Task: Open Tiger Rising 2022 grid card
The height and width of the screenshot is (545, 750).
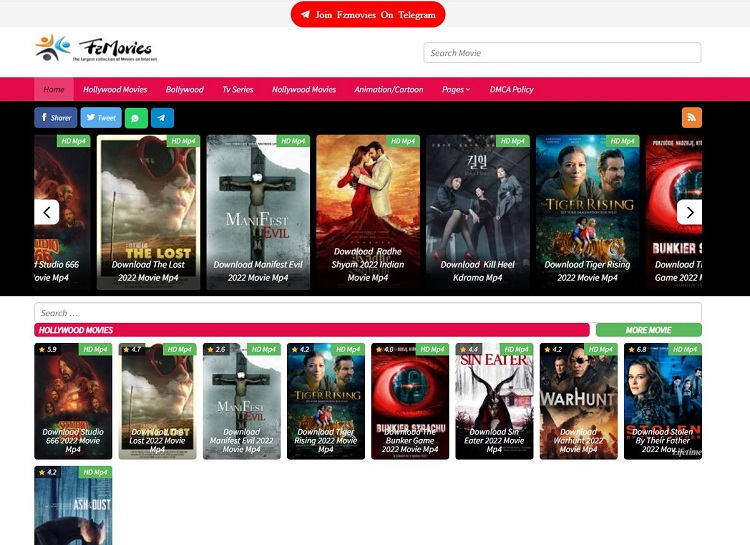Action: [x=326, y=401]
